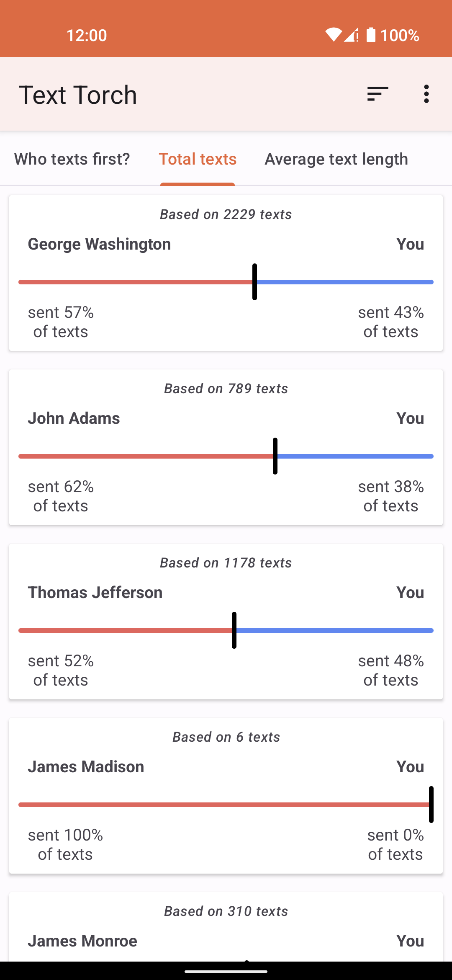Tap the battery status icon

371,35
